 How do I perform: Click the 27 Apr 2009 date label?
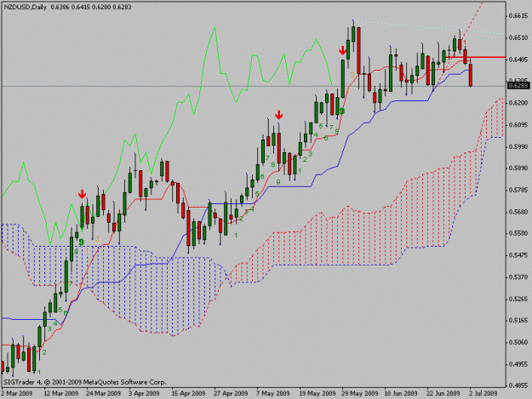pos(231,393)
